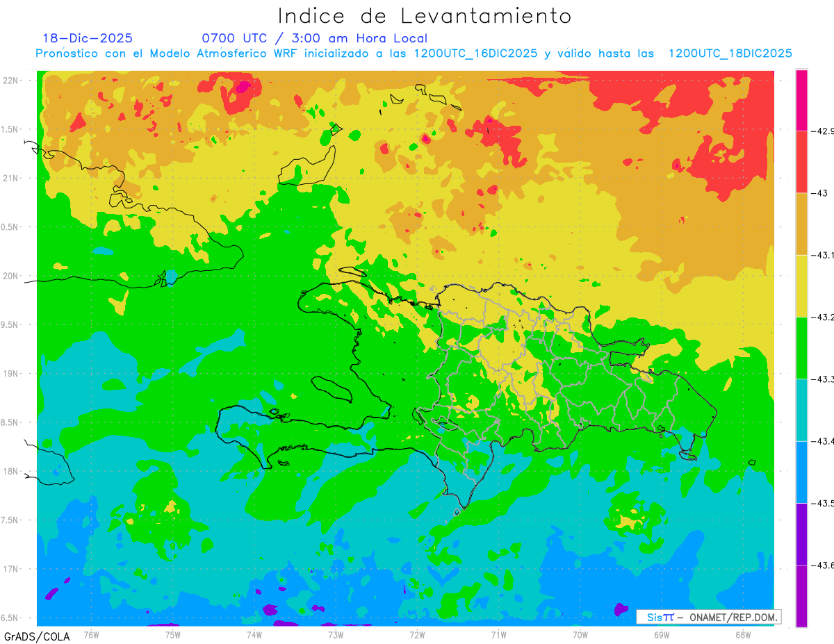Click the green legend swatch between -43.2 and -43.3
The width and height of the screenshot is (834, 644).
pyautogui.click(x=801, y=348)
